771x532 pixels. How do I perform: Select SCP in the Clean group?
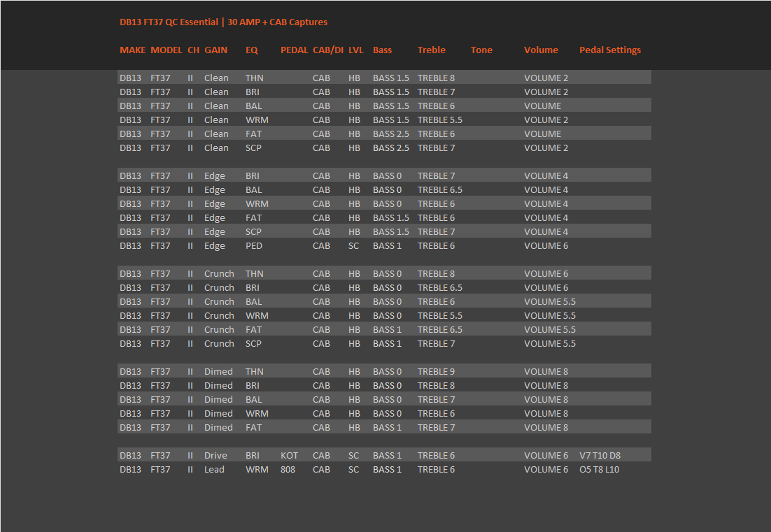click(x=253, y=148)
